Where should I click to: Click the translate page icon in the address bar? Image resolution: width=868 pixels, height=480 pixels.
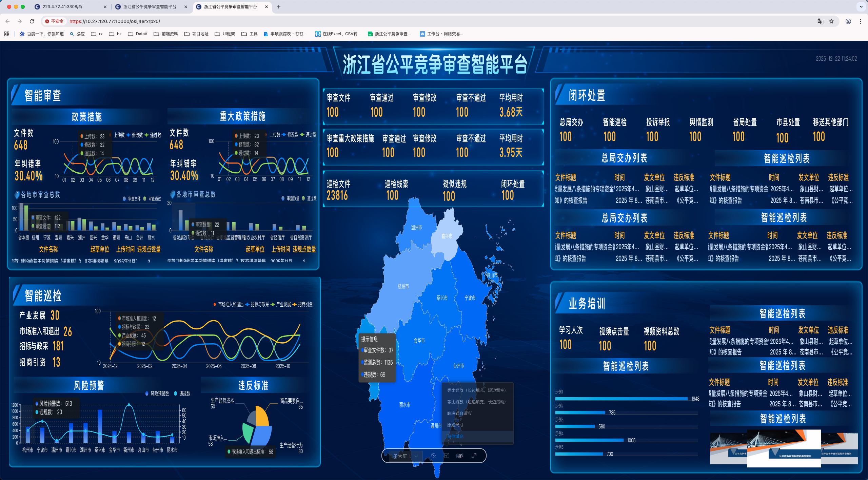pyautogui.click(x=820, y=21)
